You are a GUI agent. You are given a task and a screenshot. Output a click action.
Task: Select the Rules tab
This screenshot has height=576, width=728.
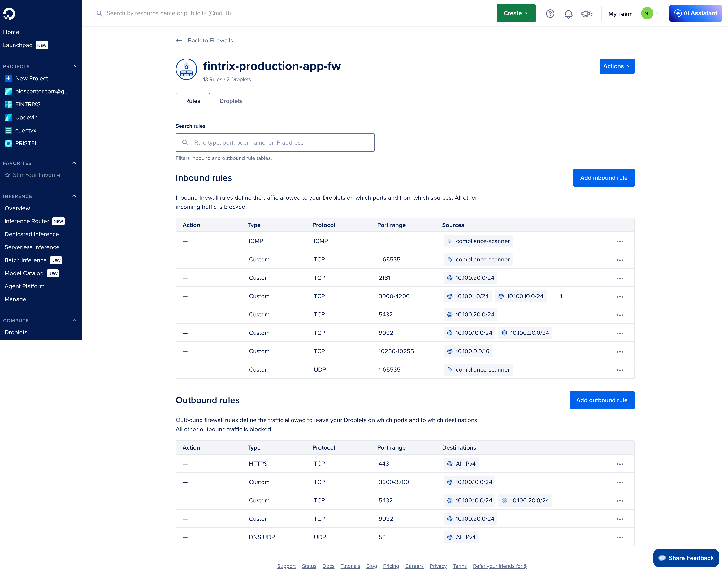pyautogui.click(x=193, y=101)
